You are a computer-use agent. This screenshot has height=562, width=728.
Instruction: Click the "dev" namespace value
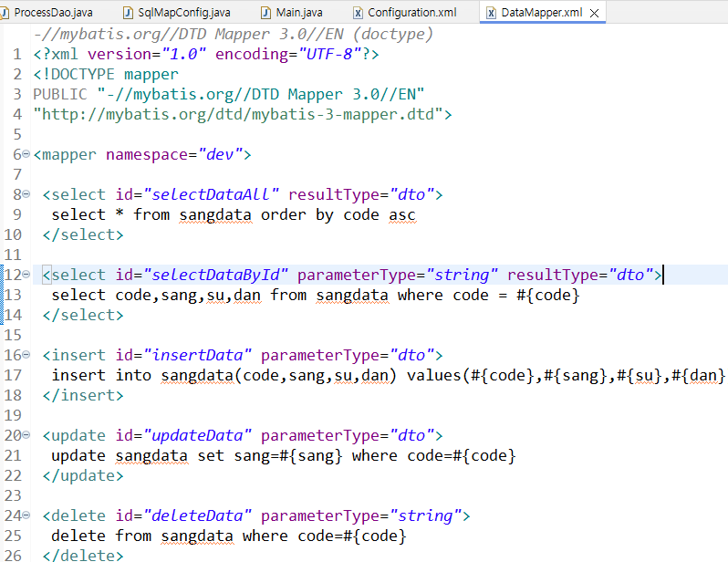[221, 154]
